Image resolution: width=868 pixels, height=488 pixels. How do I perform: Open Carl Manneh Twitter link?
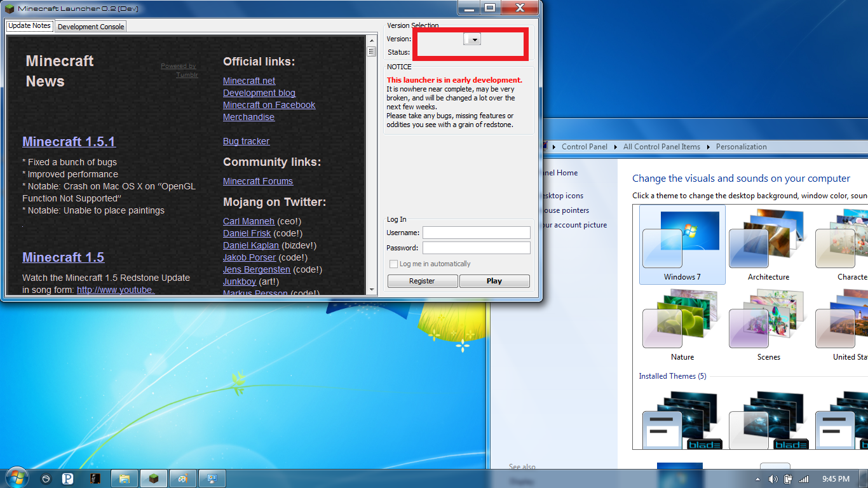248,221
